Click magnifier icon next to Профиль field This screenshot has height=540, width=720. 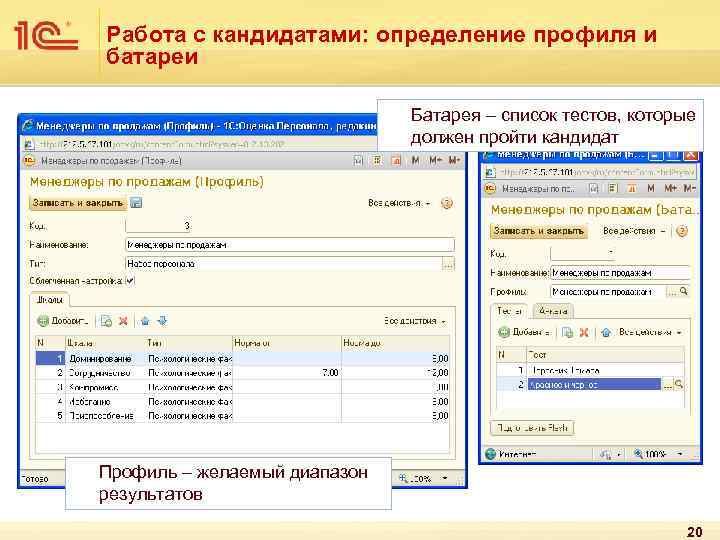[684, 291]
